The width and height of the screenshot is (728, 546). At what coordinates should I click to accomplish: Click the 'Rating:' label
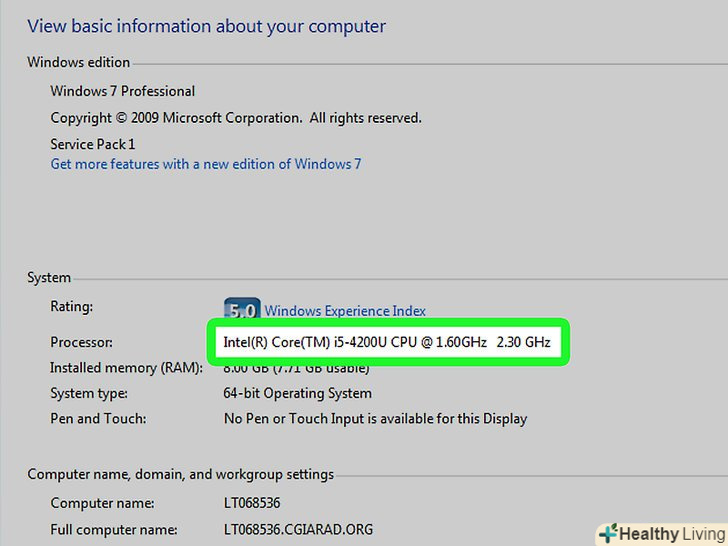pos(72,306)
